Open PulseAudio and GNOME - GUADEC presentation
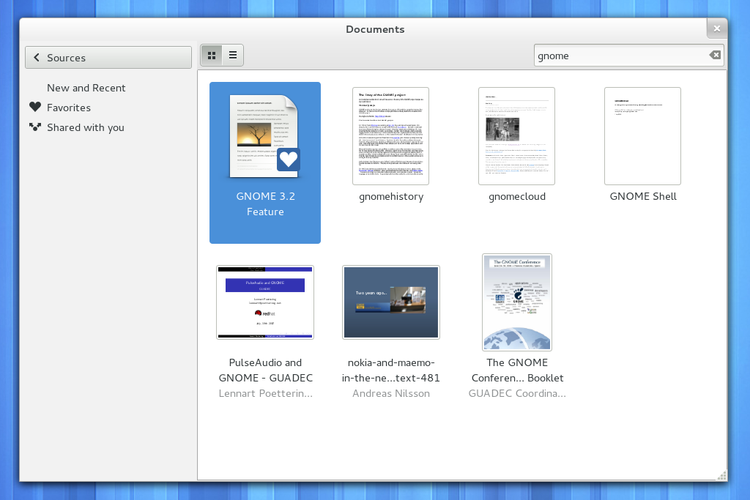This screenshot has width=750, height=500. (x=265, y=303)
